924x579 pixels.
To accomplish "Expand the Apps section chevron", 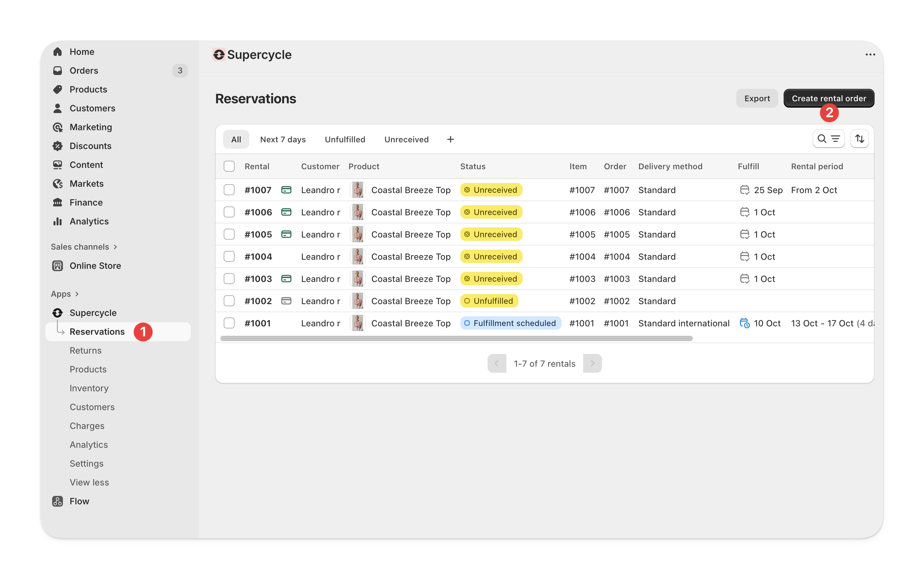I will tap(77, 294).
